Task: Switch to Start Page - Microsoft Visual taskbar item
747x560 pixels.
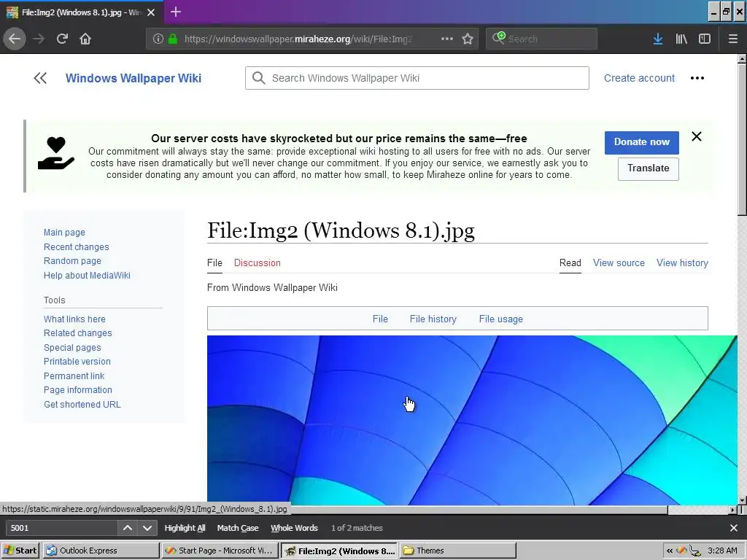Action: click(219, 551)
